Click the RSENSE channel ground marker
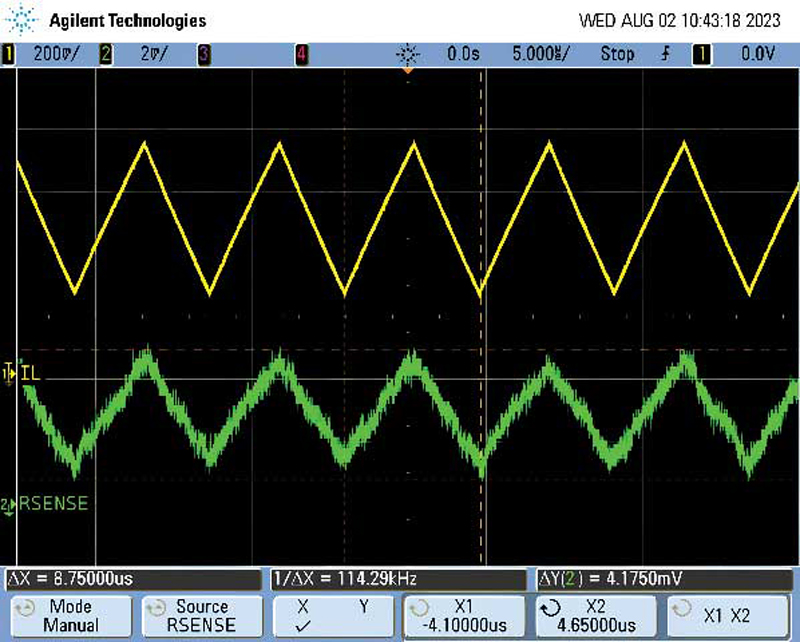Viewport: 800px width, 642px height. click(x=8, y=505)
